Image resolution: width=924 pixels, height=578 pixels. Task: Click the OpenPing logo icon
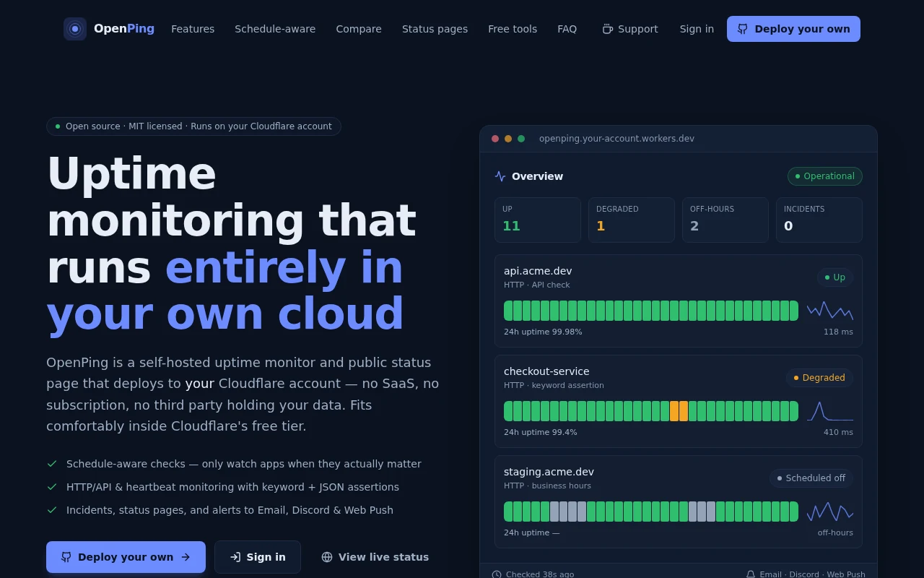pyautogui.click(x=75, y=29)
